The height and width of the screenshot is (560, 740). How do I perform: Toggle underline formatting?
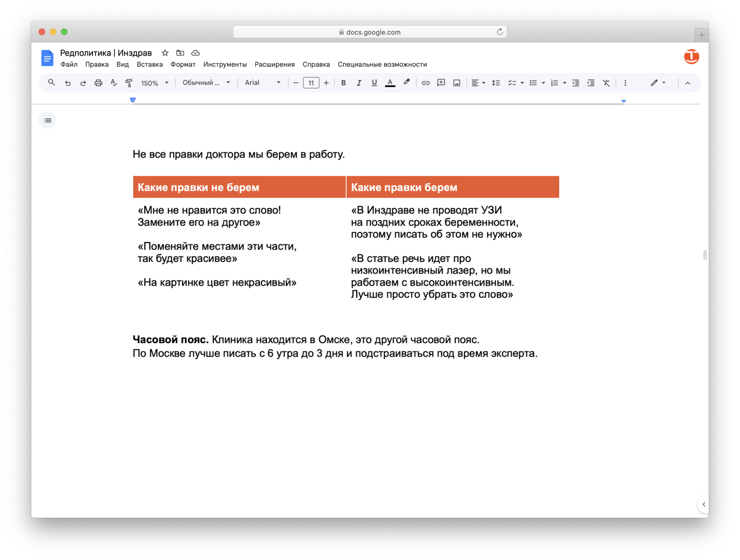click(374, 83)
